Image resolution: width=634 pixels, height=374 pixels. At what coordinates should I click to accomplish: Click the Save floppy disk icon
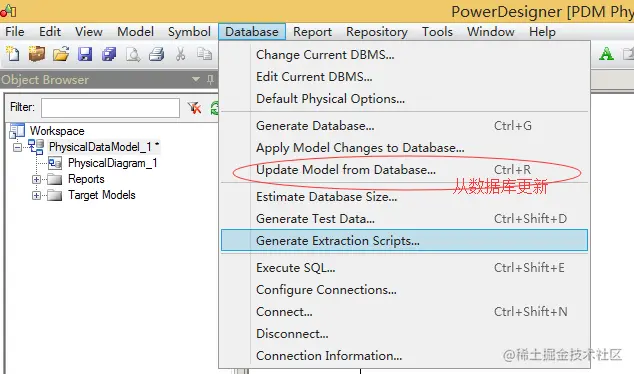pyautogui.click(x=85, y=54)
